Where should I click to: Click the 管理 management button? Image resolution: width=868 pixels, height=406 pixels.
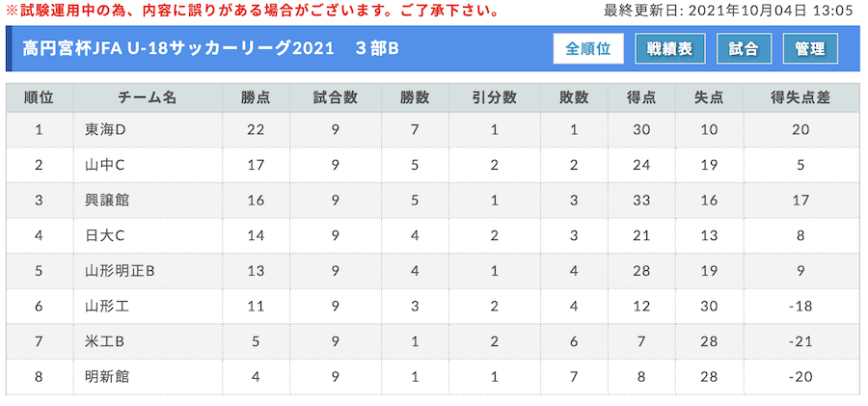(810, 49)
